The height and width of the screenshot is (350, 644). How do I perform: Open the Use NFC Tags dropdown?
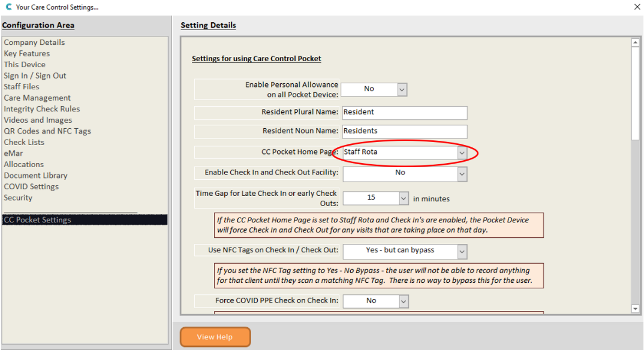pyautogui.click(x=461, y=251)
